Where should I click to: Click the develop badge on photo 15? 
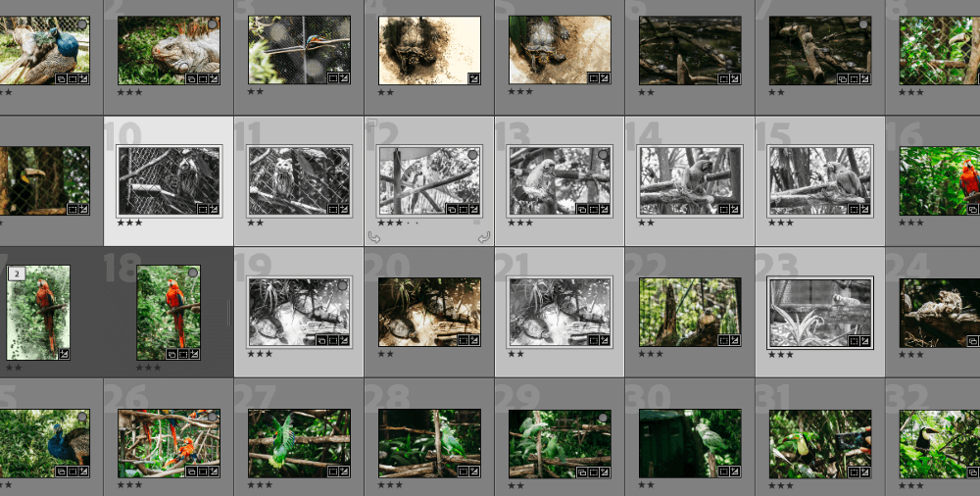[864, 209]
